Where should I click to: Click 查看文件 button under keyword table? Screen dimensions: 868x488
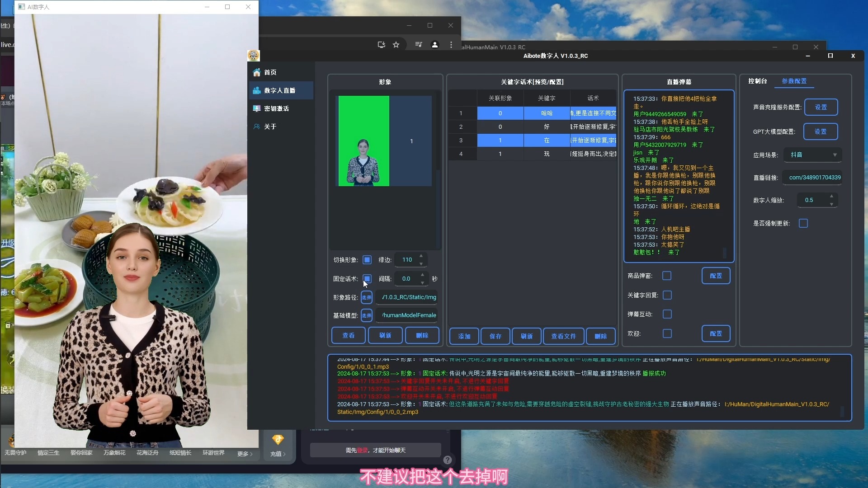pos(563,336)
